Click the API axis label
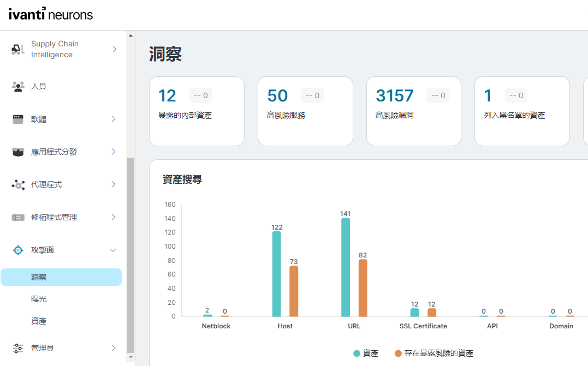Viewport: 588px width, 366px height. tap(492, 326)
